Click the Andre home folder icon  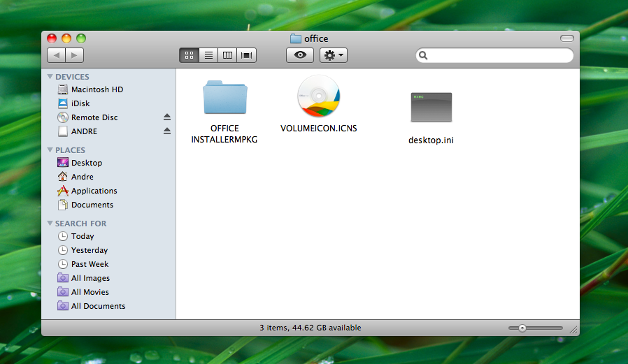tap(62, 176)
